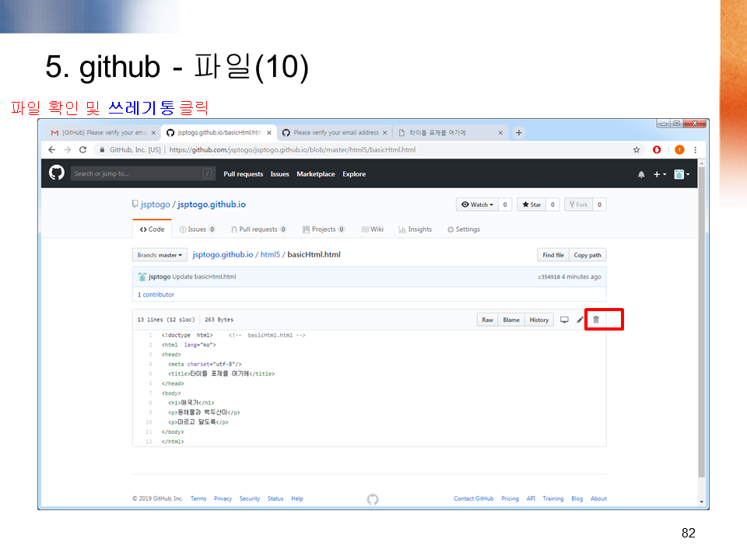The height and width of the screenshot is (560, 747).
Task: Click the 1 contributor link
Action: 156,295
